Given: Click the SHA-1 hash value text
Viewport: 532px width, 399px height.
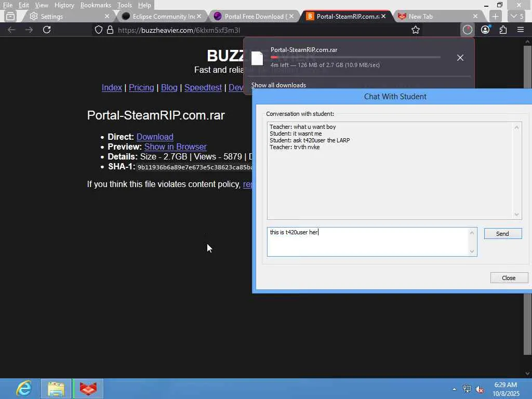Looking at the screenshot, I should click(x=195, y=167).
